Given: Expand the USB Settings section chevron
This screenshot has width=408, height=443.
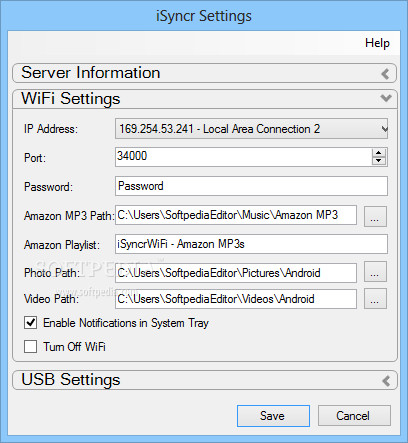Looking at the screenshot, I should (x=386, y=381).
